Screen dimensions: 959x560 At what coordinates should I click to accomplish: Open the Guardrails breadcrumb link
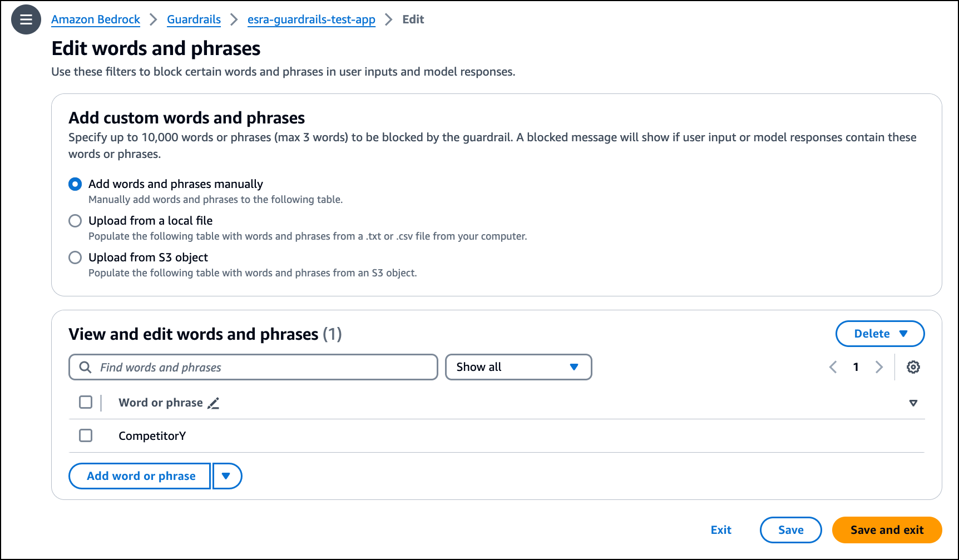click(194, 19)
